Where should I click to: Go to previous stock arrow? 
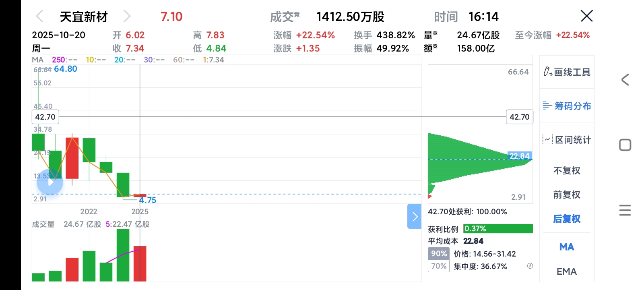39,17
